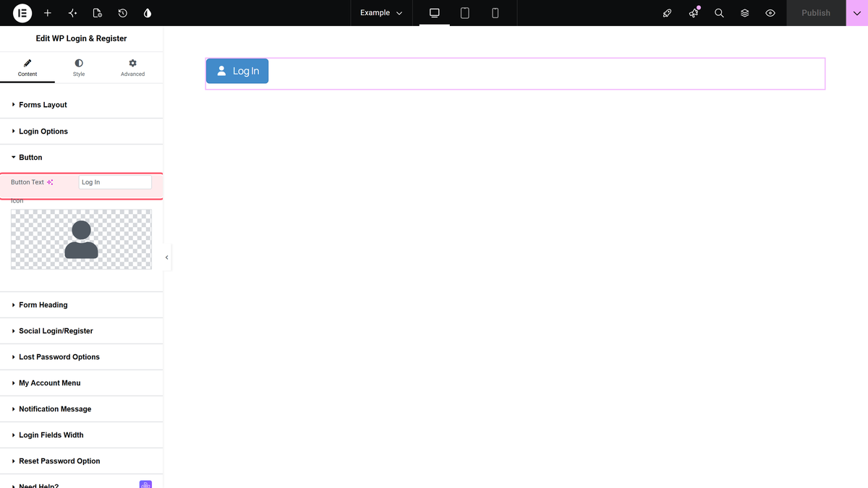Collapse the Button section
Viewport: 868px width, 488px height.
coord(81,158)
